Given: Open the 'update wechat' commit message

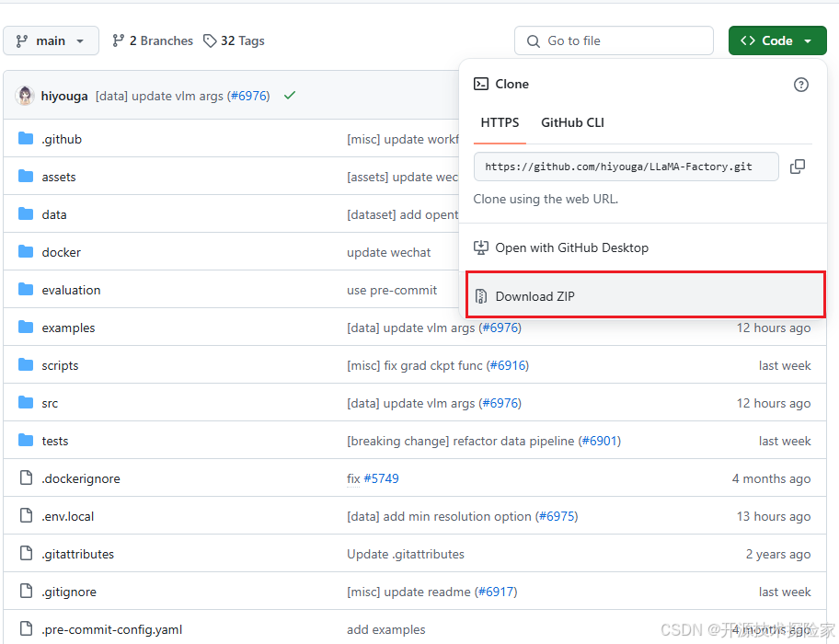Looking at the screenshot, I should pos(389,252).
